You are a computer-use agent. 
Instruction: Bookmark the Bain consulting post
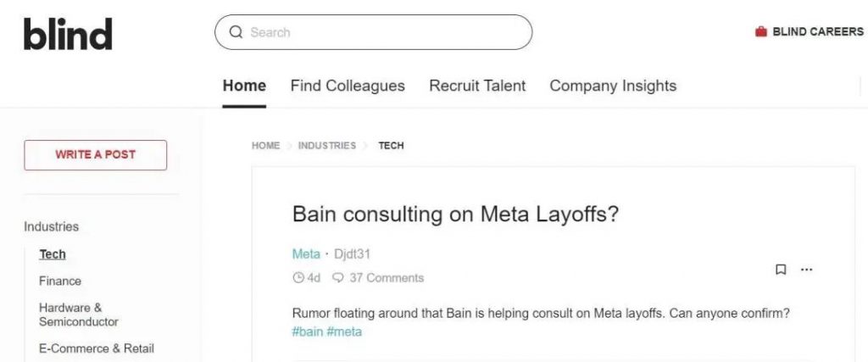click(x=781, y=270)
